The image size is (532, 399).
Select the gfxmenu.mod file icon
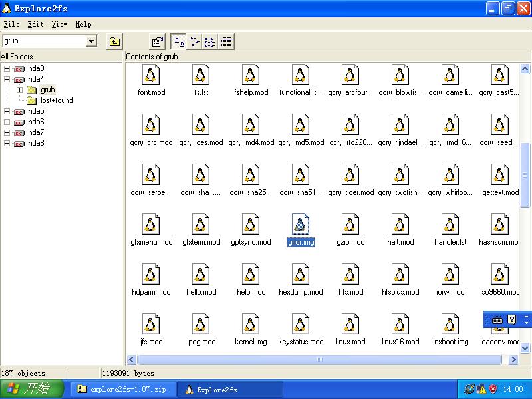(x=151, y=224)
